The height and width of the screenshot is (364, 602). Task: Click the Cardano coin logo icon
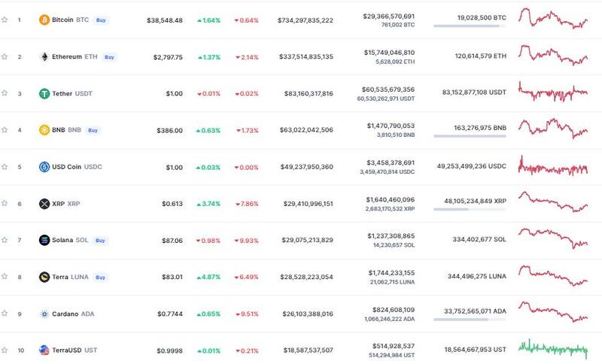[x=44, y=314]
